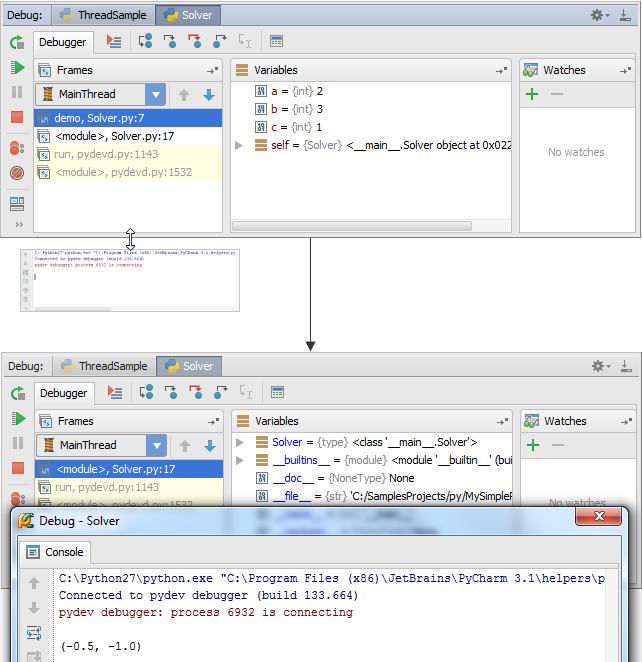Select the __file__ variable row

coord(372,496)
